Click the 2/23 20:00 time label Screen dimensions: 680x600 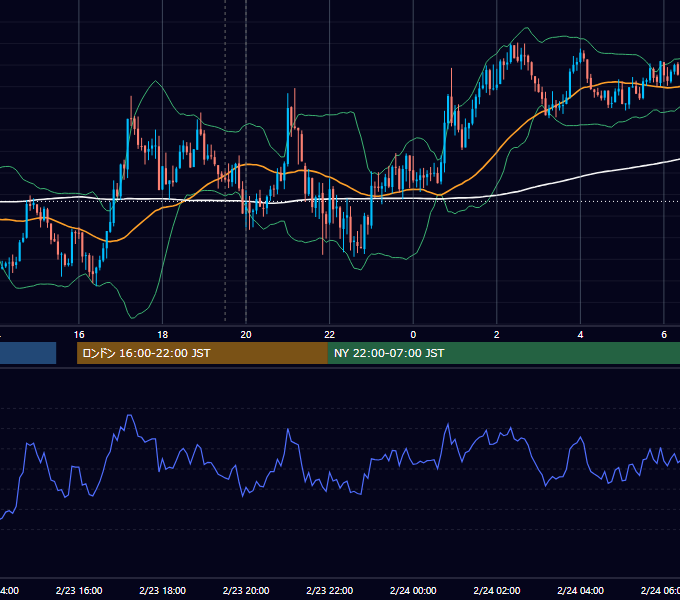[246, 590]
